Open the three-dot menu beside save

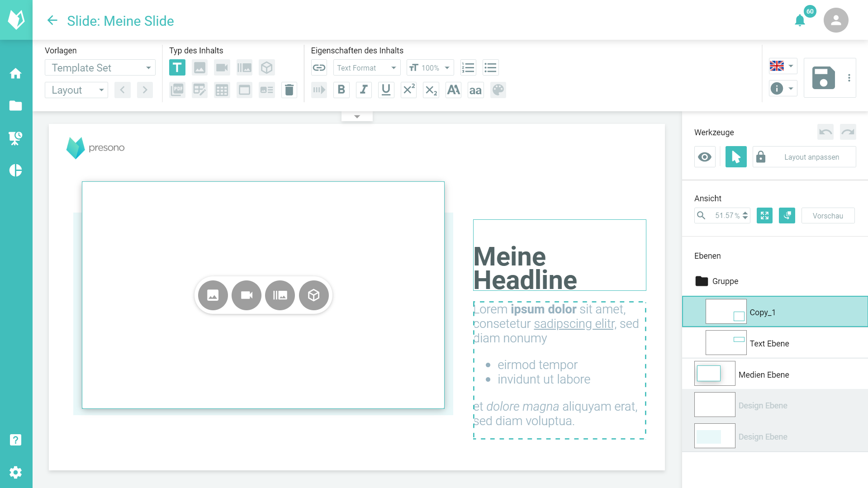[849, 78]
